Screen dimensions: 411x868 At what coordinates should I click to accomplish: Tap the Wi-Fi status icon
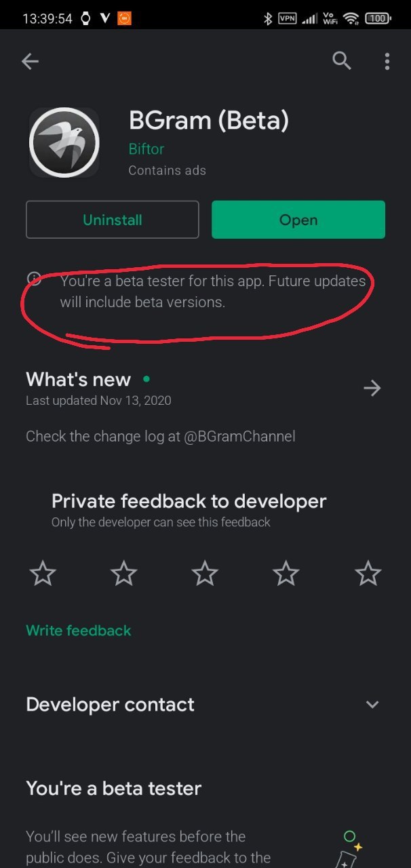coord(351,18)
